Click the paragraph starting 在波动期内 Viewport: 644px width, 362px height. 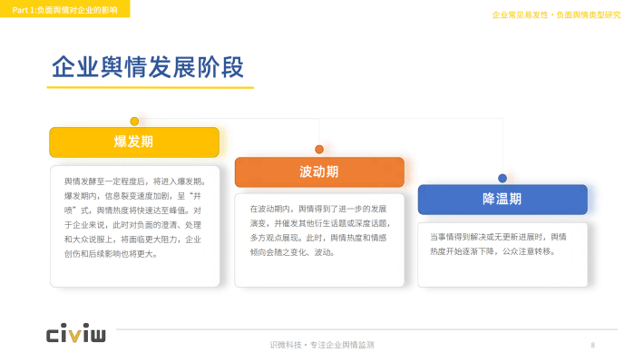[320, 230]
